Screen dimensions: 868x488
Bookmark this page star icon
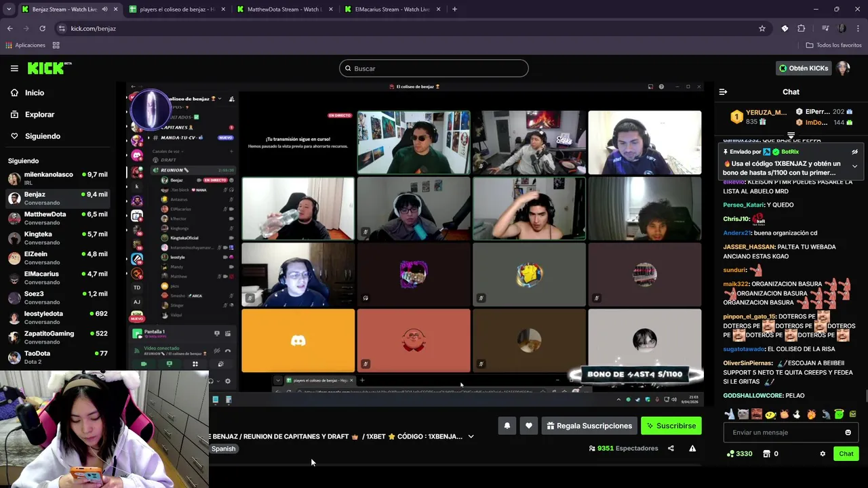tap(762, 28)
